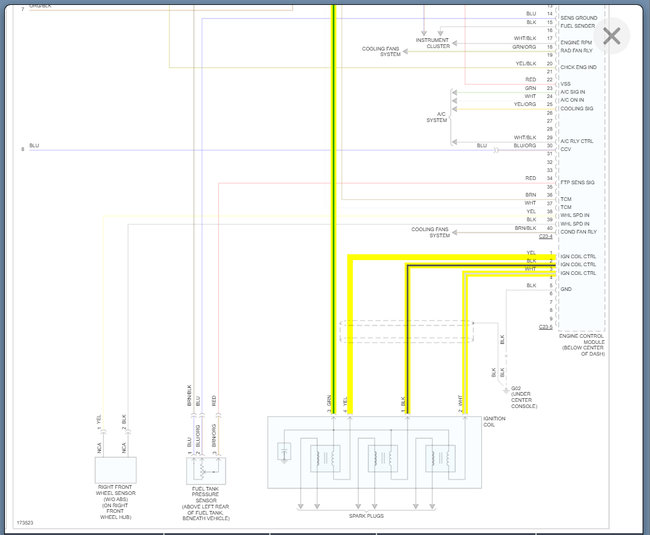
Task: Click the A/C RLY CTRL label
Action: click(x=577, y=141)
